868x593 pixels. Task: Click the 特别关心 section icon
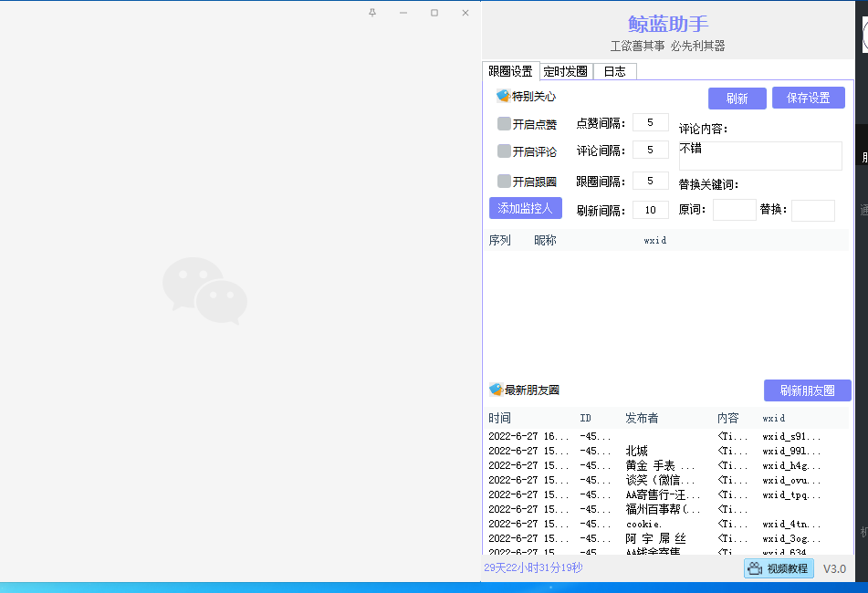[x=503, y=96]
